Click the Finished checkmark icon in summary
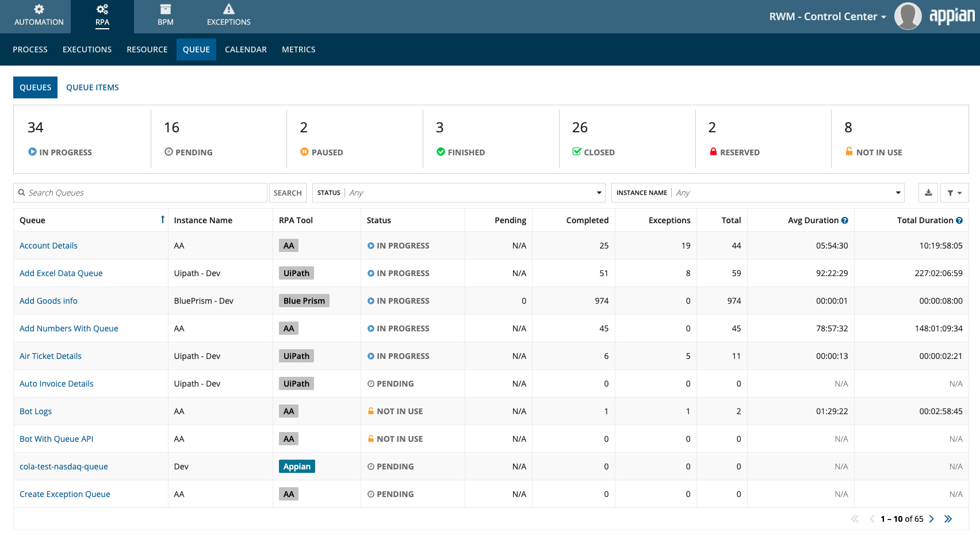Image resolution: width=980 pixels, height=535 pixels. 441,152
